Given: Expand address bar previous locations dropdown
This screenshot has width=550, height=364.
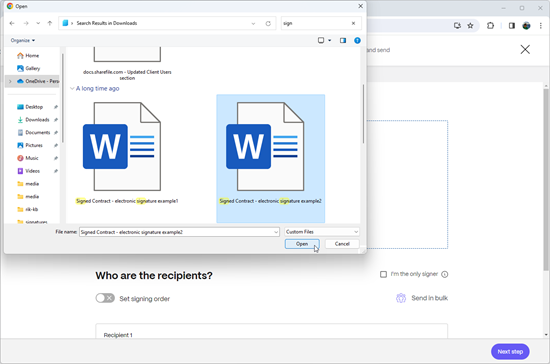Looking at the screenshot, I should click(x=253, y=23).
